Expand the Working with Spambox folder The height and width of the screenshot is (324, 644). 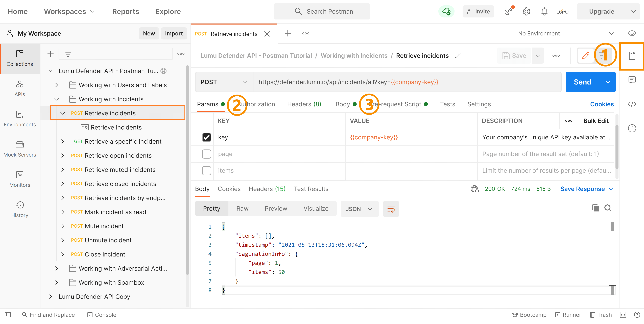coord(57,283)
